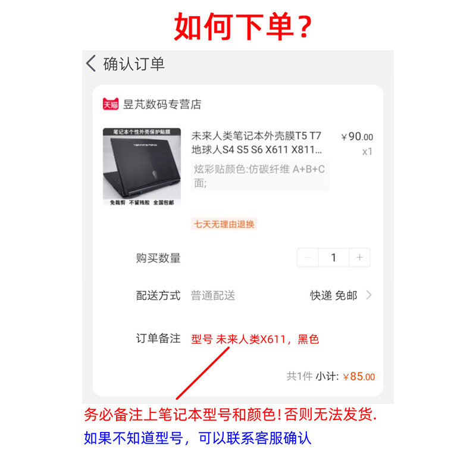The image size is (476, 476).
Task: Select the quantity number field showing 1
Action: pyautogui.click(x=334, y=258)
